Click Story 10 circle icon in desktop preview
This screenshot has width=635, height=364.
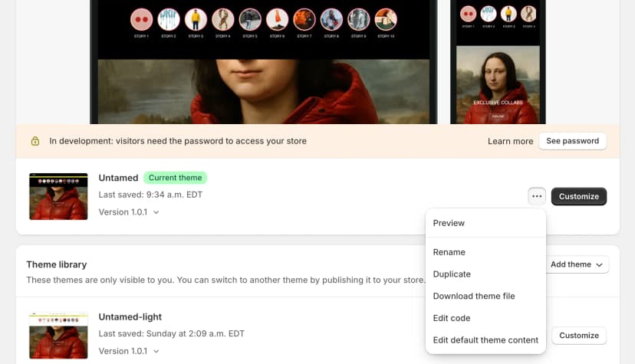386,18
